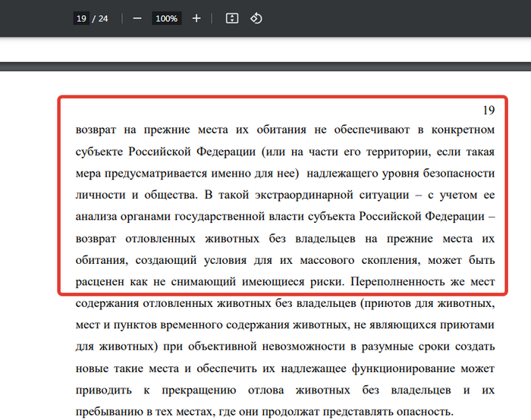This screenshot has width=531, height=420.
Task: Select the current page number field showing 19
Action: [80, 18]
